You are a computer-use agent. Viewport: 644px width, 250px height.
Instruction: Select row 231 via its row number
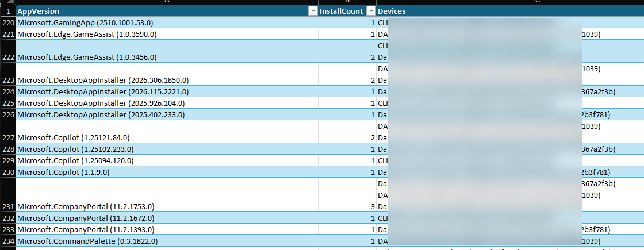tap(8, 195)
